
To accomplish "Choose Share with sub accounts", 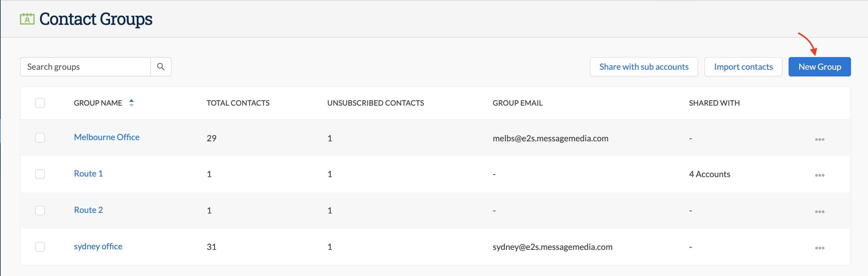I will click(x=644, y=67).
